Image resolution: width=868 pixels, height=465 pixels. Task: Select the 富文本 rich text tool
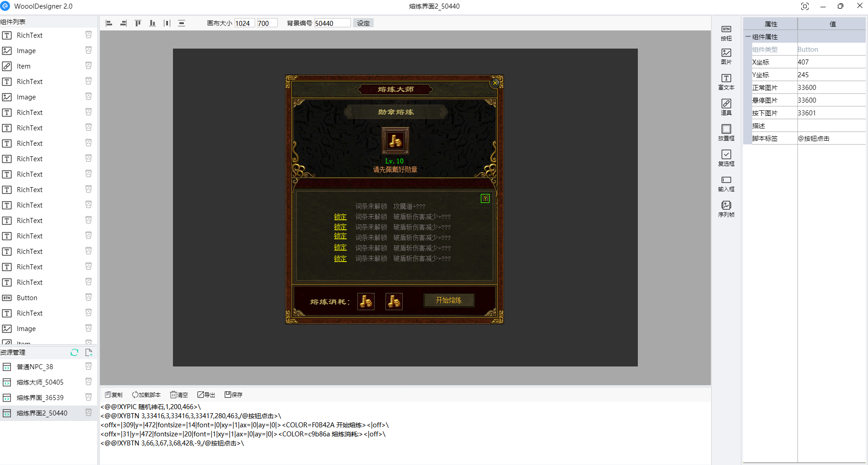[x=726, y=82]
